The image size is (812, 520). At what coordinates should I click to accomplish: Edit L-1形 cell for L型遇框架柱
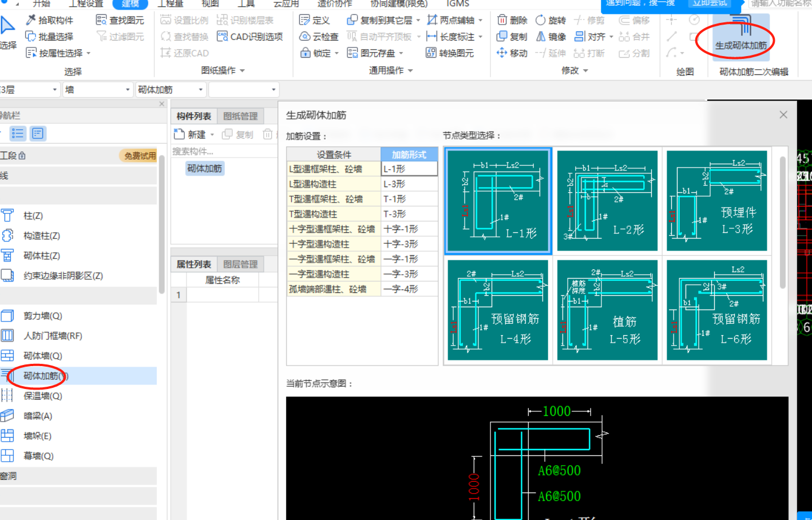(x=410, y=169)
